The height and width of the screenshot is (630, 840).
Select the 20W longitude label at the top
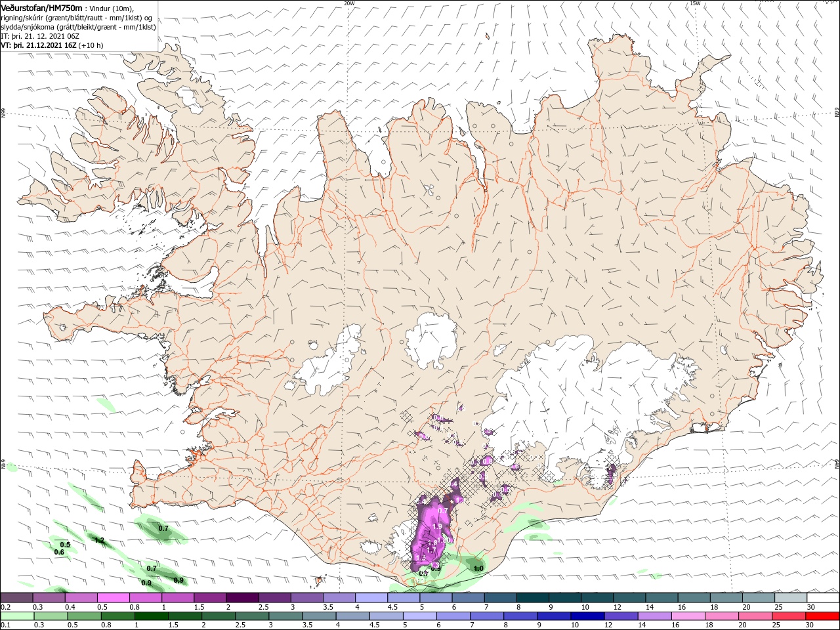(350, 3)
